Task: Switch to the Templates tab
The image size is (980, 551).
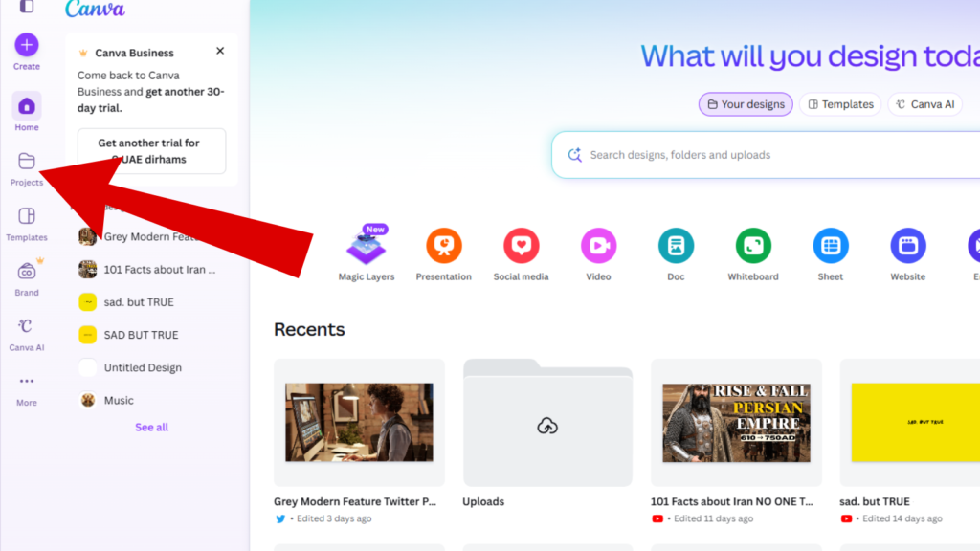Action: pyautogui.click(x=839, y=104)
